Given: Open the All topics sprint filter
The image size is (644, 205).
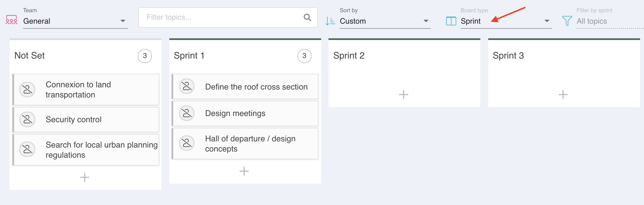Looking at the screenshot, I should (x=610, y=21).
